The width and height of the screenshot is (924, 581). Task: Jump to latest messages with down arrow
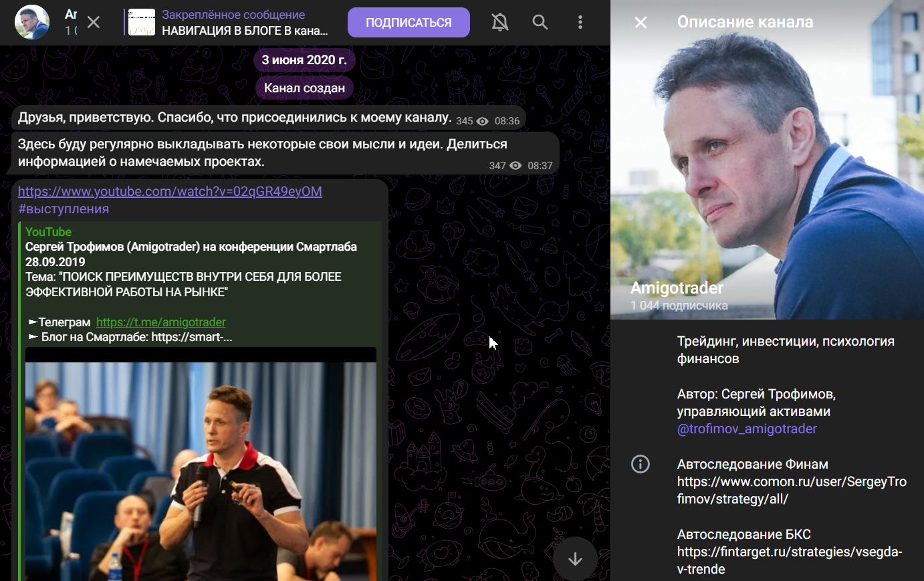click(x=575, y=559)
